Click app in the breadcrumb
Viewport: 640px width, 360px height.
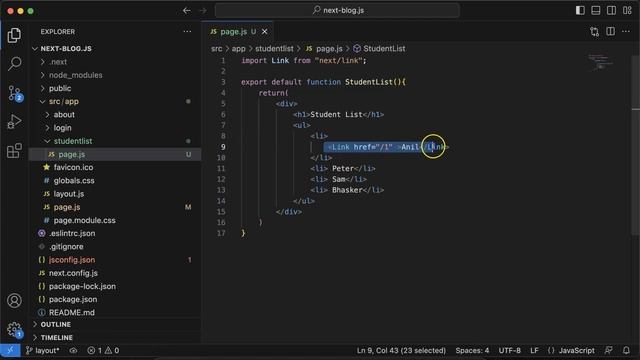point(238,49)
